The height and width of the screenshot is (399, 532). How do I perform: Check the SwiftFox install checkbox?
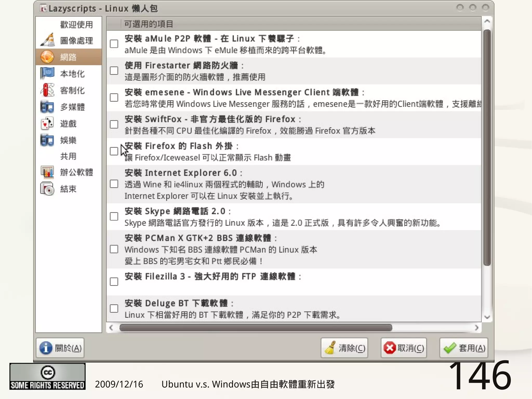pyautogui.click(x=114, y=124)
